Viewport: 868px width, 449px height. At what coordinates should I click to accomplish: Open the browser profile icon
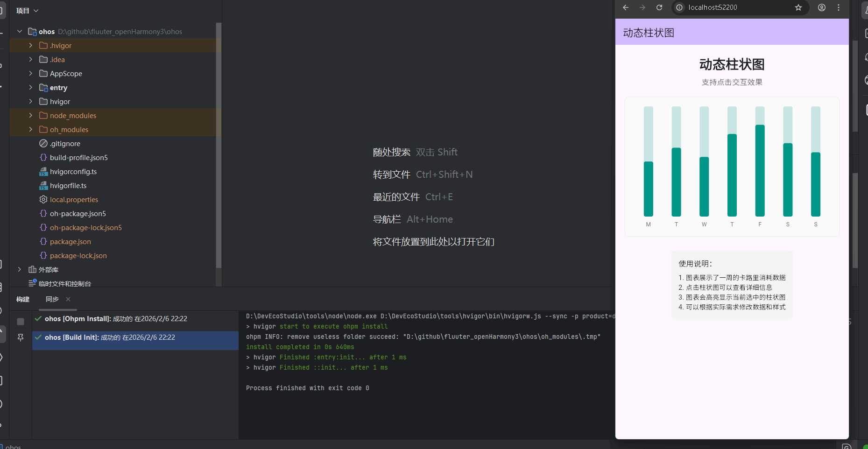pyautogui.click(x=822, y=7)
